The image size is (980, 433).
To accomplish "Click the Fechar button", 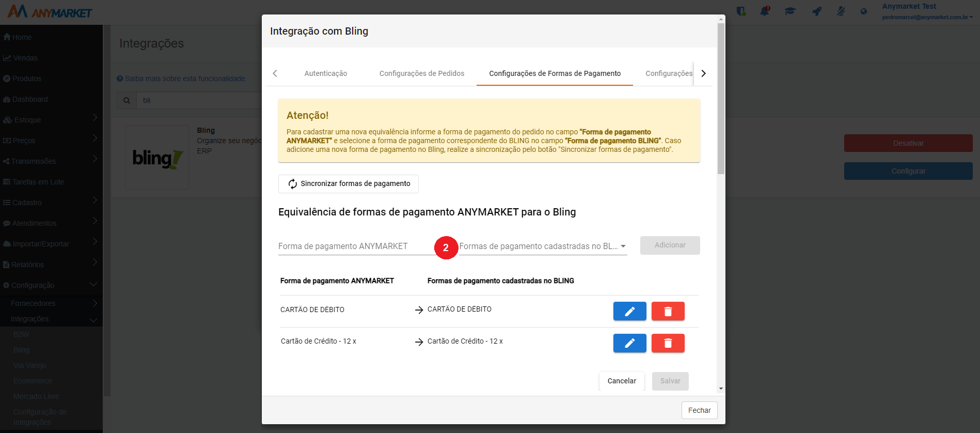I will [700, 410].
